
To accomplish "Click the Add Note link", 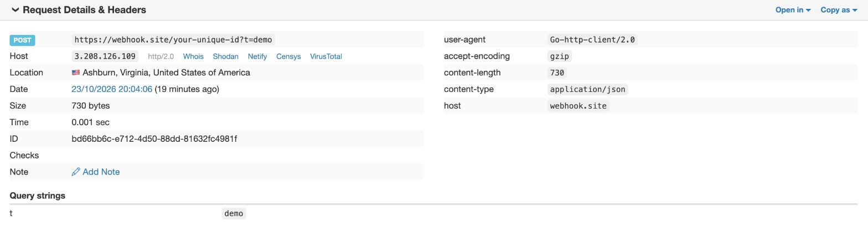I will click(101, 172).
